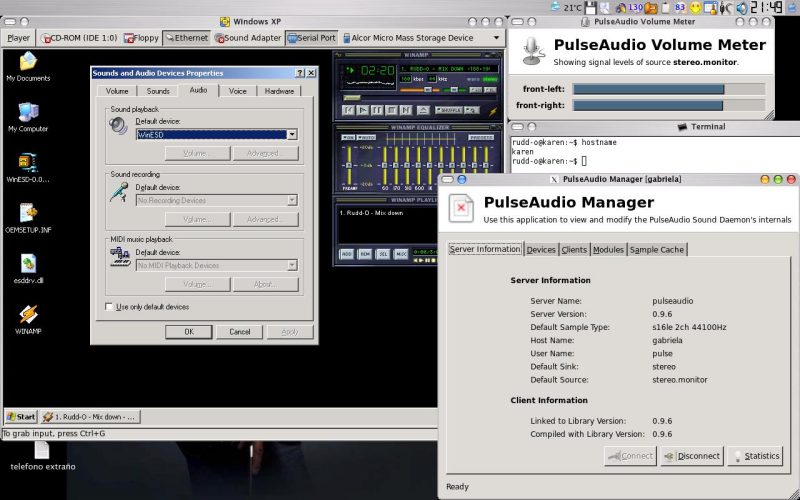Click Disconnect button in PulseAudio Manager
Image resolution: width=800 pixels, height=500 pixels.
(692, 456)
